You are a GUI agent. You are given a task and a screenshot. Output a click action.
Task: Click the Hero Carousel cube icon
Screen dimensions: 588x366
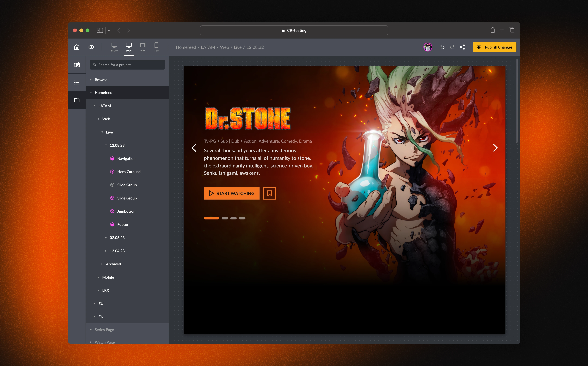tap(112, 172)
